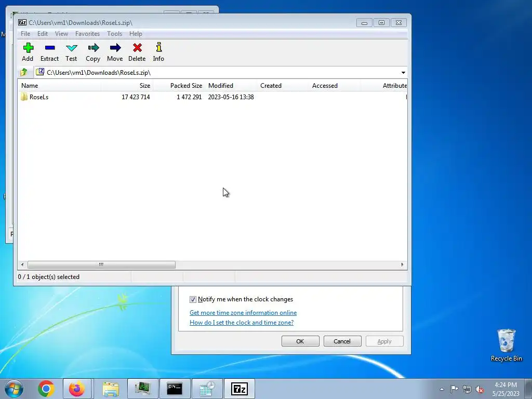Run the Test archive tool
This screenshot has width=532, height=399.
coord(71,52)
